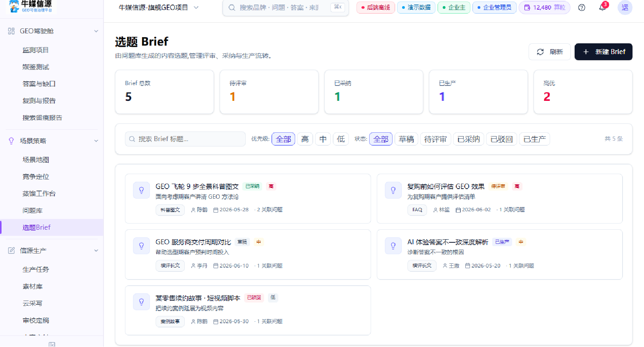
Task: Click the 12,480 算粒 credits badge
Action: (x=544, y=8)
